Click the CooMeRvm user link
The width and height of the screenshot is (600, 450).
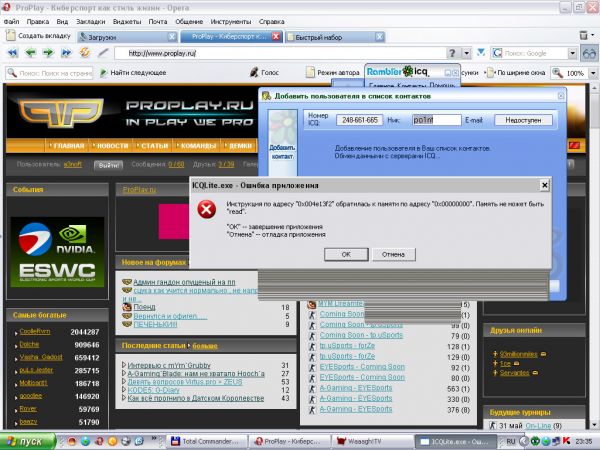[x=35, y=331]
